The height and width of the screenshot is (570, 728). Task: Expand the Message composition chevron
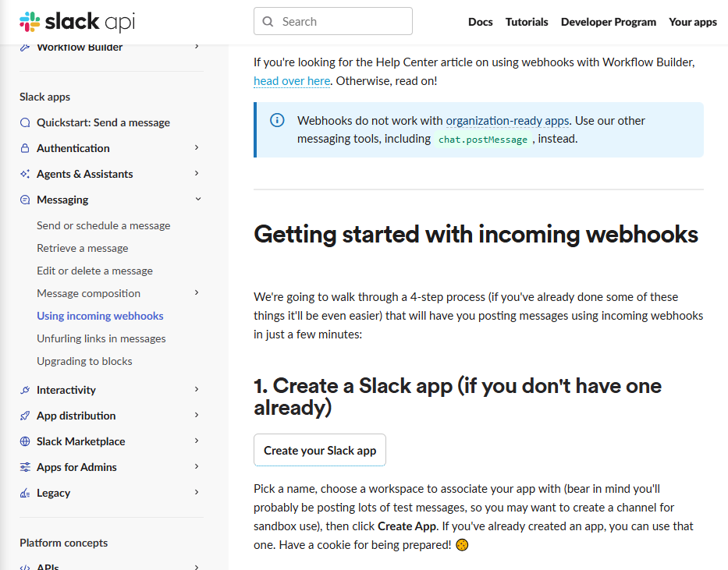tap(197, 292)
